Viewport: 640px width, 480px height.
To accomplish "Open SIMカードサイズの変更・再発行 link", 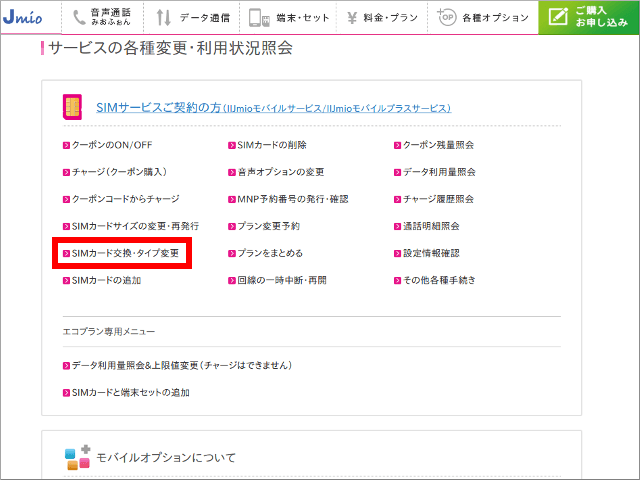I will pyautogui.click(x=135, y=226).
